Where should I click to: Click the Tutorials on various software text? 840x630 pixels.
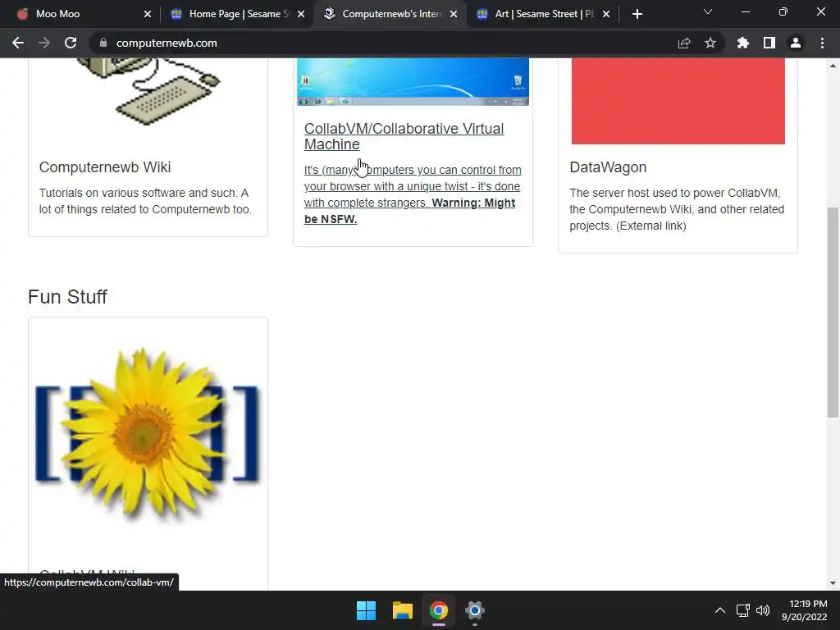pos(144,201)
